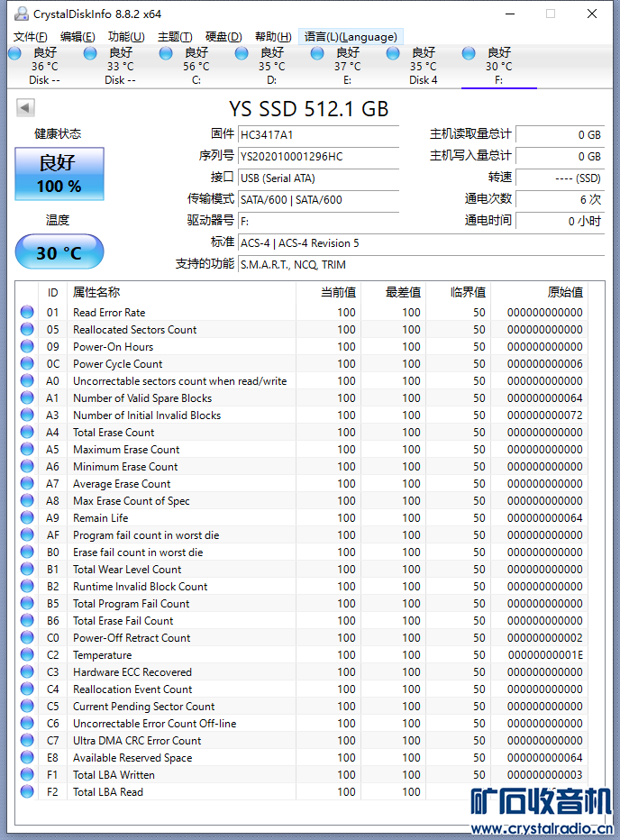Click the standard field ACS-4 Revision 5
The height and width of the screenshot is (840, 620).
421,243
